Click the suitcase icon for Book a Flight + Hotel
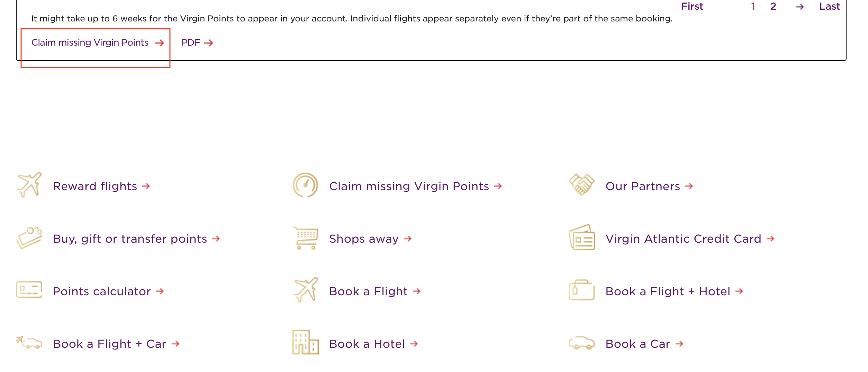Image resolution: width=868 pixels, height=372 pixels. point(581,290)
